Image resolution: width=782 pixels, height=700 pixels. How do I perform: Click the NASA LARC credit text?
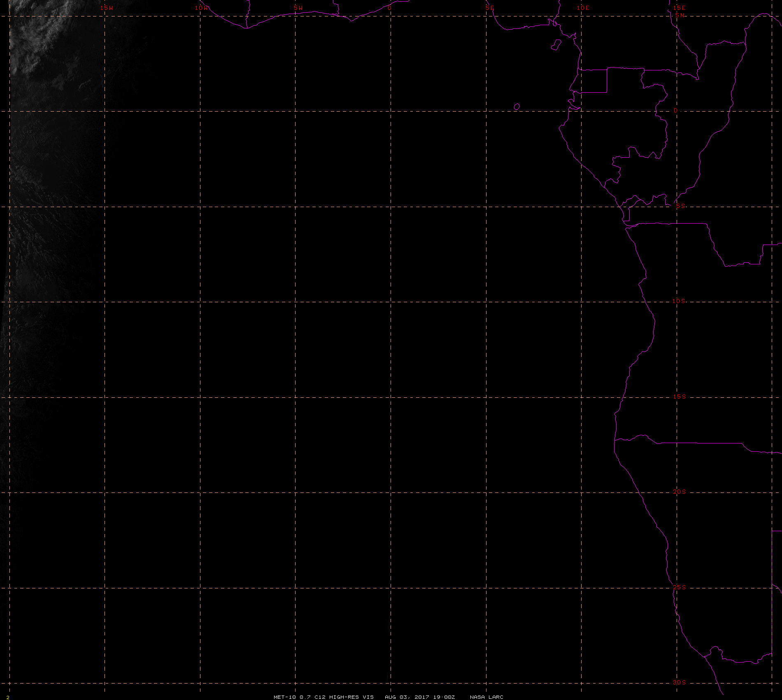pos(486,697)
